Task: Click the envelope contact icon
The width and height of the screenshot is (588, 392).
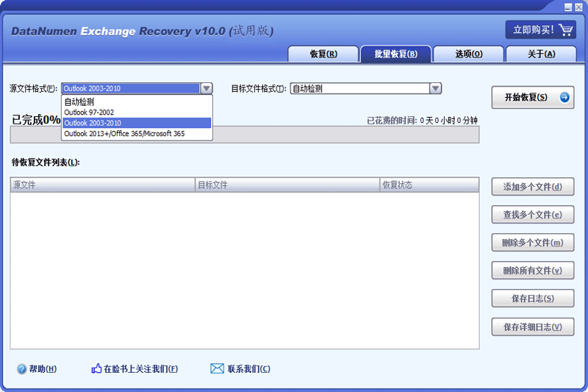Action: click(x=217, y=368)
